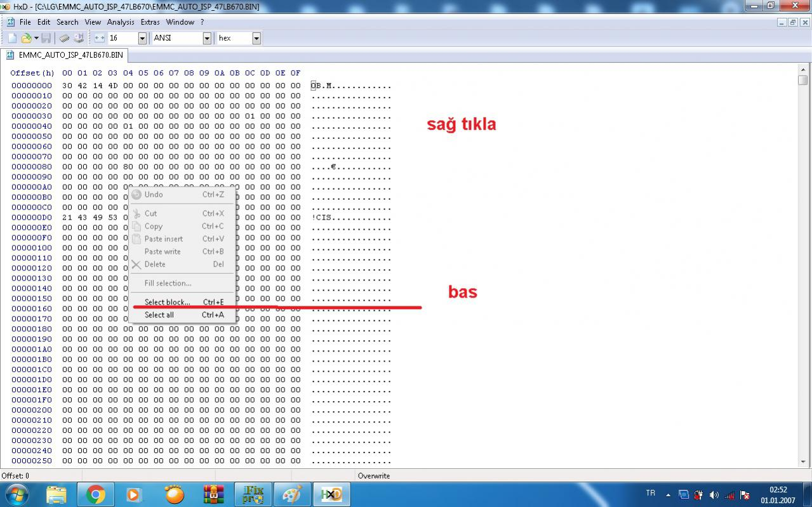Click the Open file folder icon
Viewport: 812px width, 507px height.
[x=26, y=38]
